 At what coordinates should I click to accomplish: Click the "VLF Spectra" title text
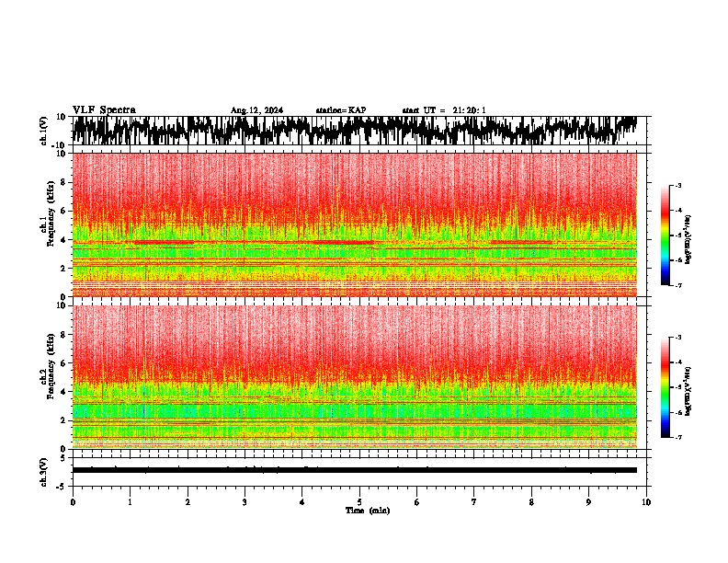point(104,110)
